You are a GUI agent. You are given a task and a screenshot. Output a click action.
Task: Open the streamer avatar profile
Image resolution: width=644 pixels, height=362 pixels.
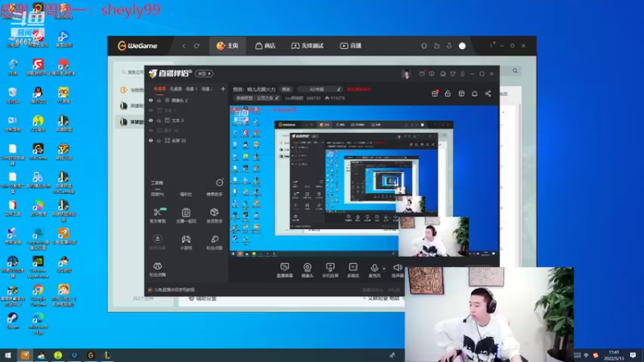[406, 74]
